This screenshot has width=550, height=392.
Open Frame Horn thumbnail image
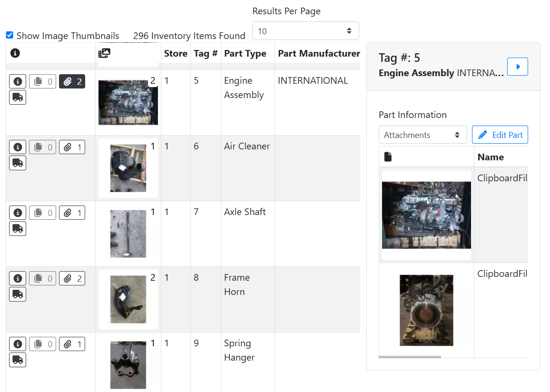click(128, 300)
